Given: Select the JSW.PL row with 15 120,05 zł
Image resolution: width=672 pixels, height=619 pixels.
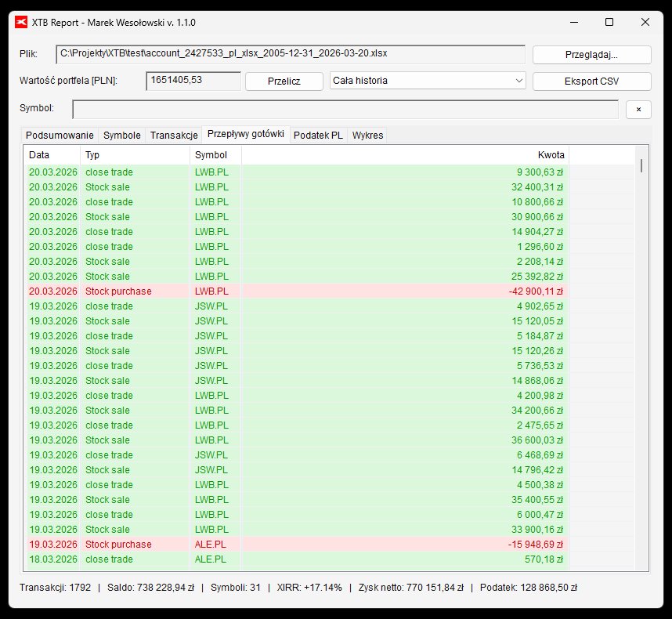Looking at the screenshot, I should coord(296,321).
